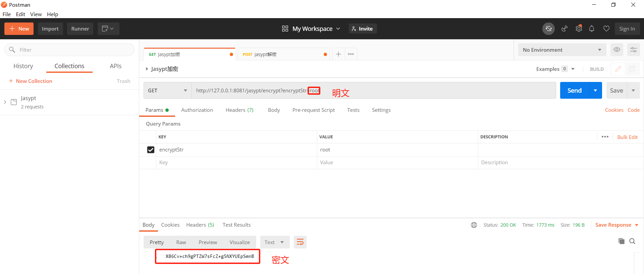Click the sidebar Filter input field
644x274 pixels.
(69, 50)
